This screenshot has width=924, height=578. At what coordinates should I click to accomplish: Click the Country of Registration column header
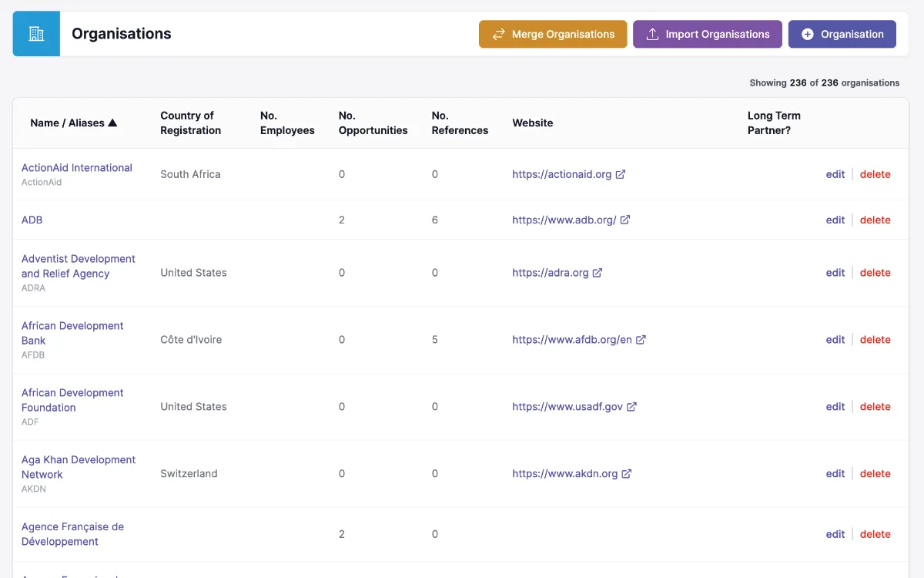tap(191, 123)
